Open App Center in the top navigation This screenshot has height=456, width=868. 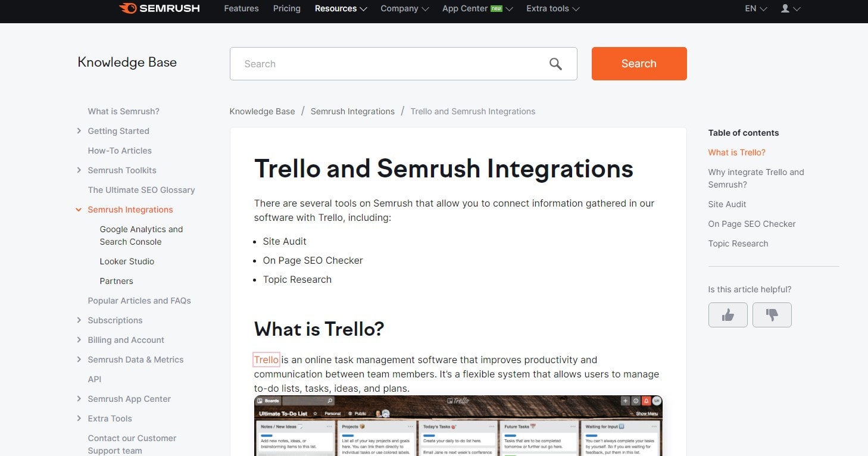tap(465, 8)
